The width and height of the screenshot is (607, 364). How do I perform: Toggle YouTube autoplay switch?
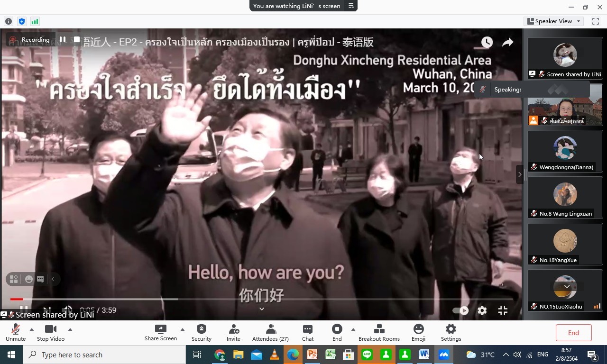pos(460,310)
